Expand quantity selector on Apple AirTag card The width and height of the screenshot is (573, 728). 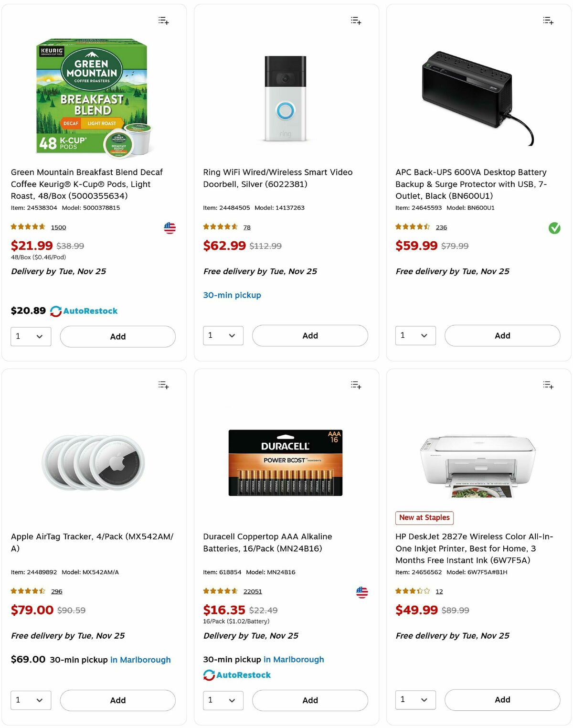pyautogui.click(x=31, y=700)
